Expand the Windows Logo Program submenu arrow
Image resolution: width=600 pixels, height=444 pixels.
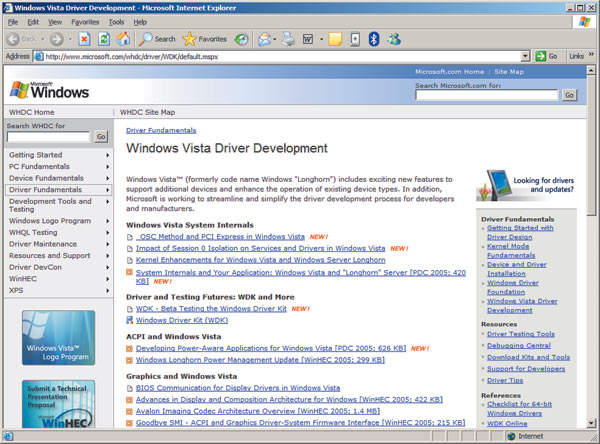point(108,221)
